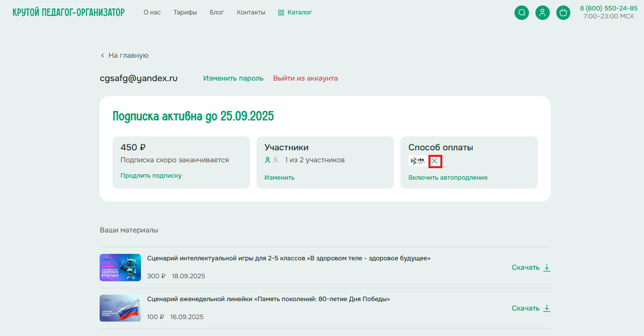This screenshot has width=644, height=336.
Task: Click 'Изменить пароль' link
Action: pyautogui.click(x=233, y=79)
